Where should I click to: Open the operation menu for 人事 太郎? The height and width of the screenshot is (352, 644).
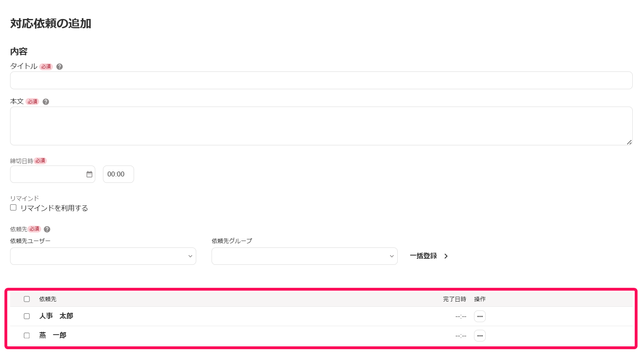pyautogui.click(x=480, y=316)
